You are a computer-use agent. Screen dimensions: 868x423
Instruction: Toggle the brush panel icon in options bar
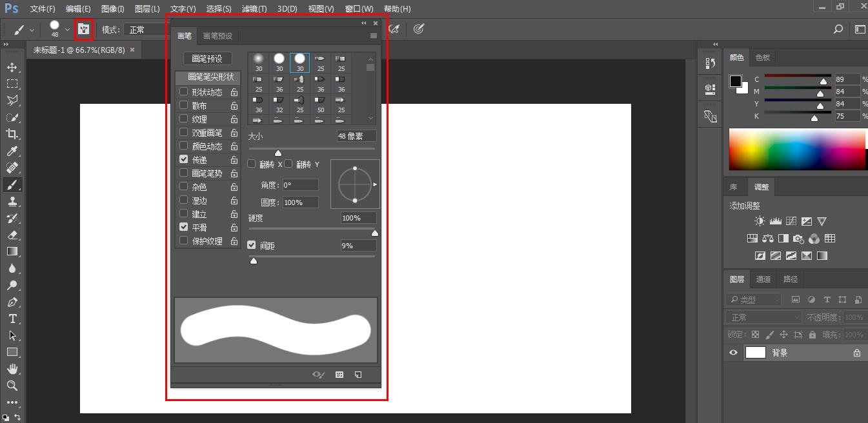83,30
